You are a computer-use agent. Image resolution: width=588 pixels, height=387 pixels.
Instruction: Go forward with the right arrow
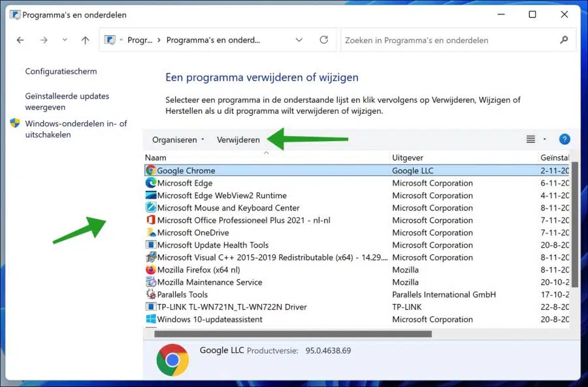pyautogui.click(x=44, y=40)
